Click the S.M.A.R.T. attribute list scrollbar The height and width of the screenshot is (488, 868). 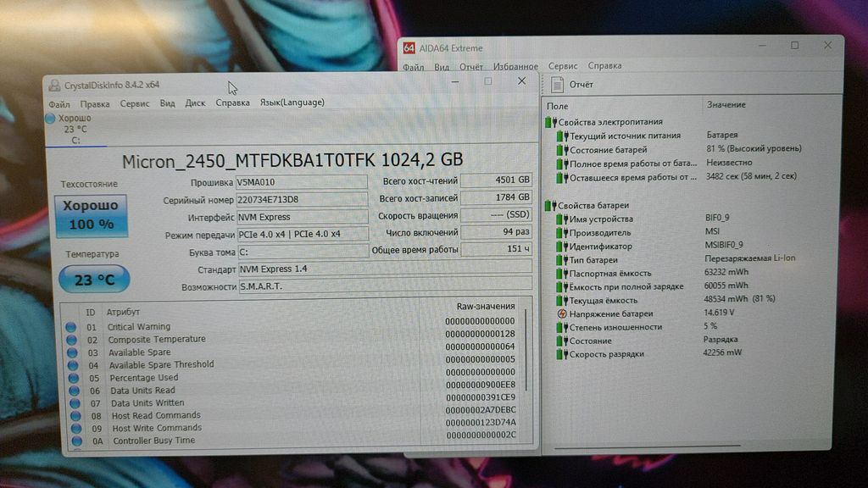526,373
